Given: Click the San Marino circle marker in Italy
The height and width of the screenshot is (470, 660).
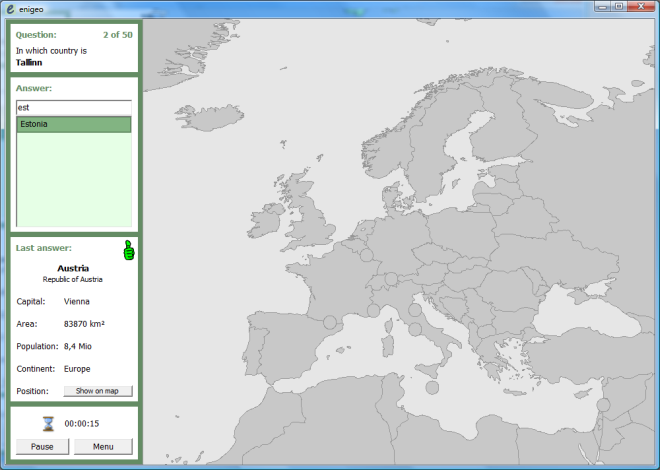Looking at the screenshot, I should coord(414,311).
